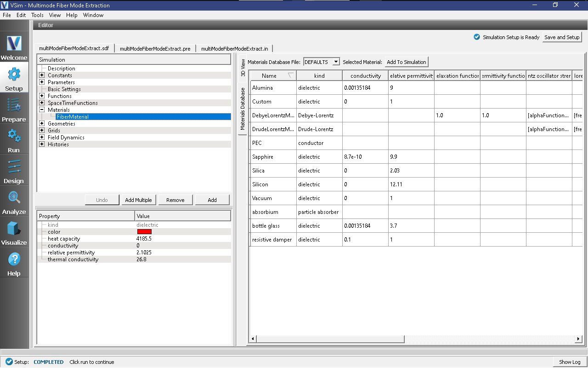This screenshot has height=368, width=588.
Task: Expand the Constants tree node
Action: [42, 75]
